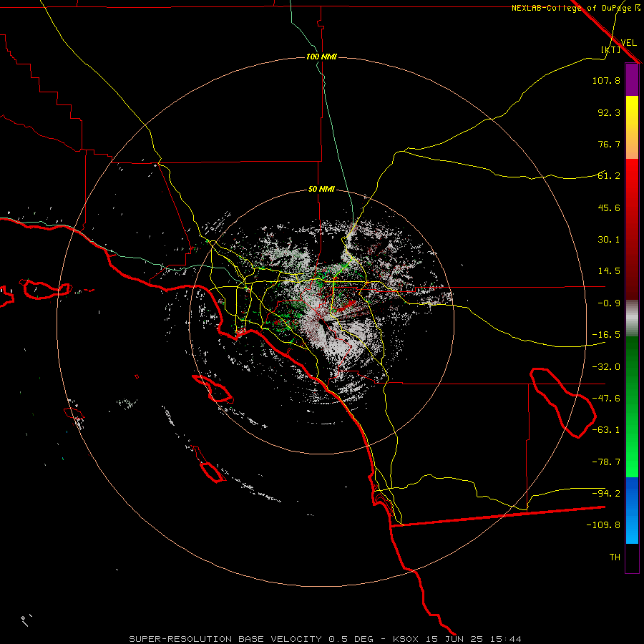Click the [KT] units label

pyautogui.click(x=611, y=49)
